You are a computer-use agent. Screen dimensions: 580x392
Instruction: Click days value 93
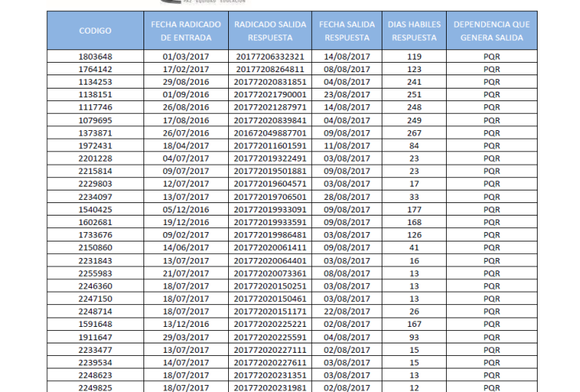click(x=414, y=337)
